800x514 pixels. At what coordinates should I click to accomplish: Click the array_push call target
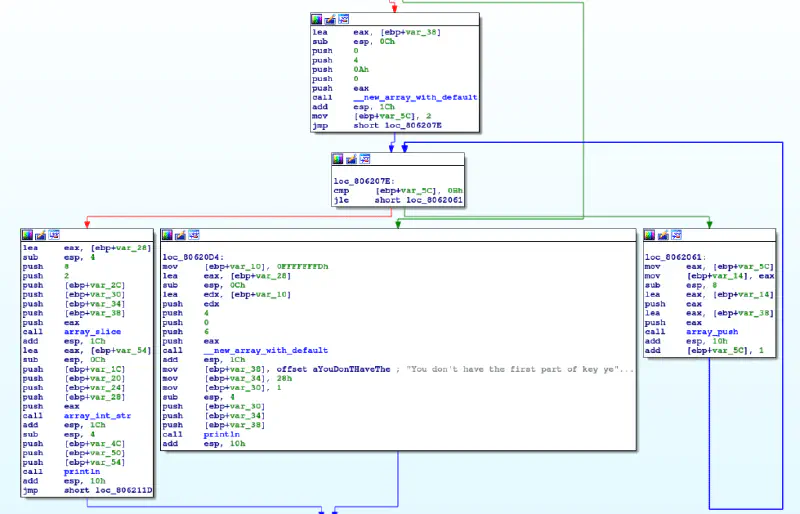710,331
